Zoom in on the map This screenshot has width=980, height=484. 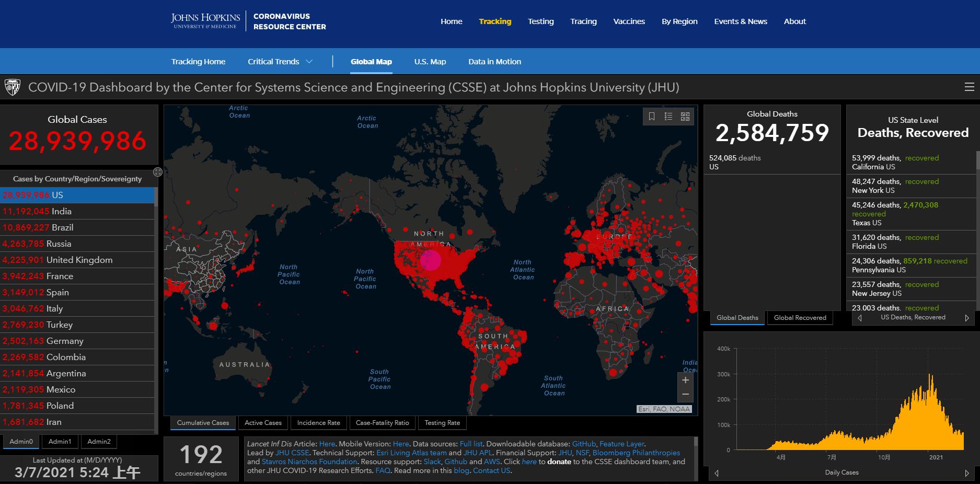685,380
